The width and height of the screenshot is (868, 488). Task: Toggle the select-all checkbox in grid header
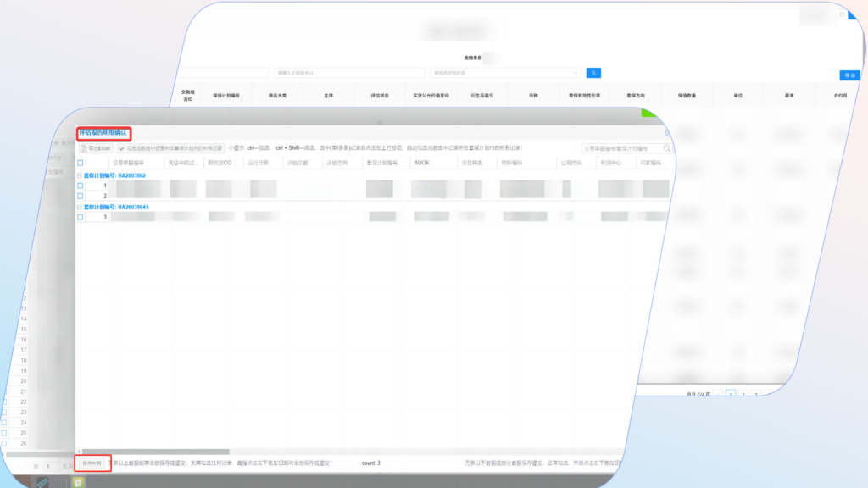tap(81, 163)
